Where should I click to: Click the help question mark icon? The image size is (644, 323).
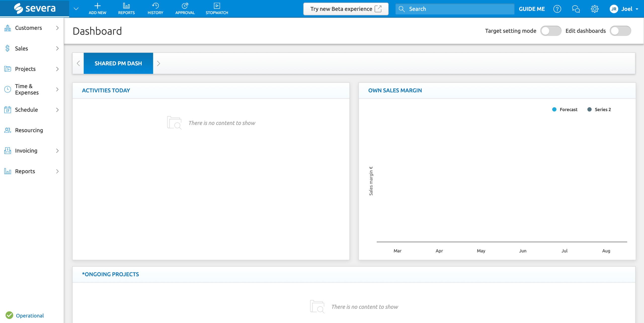(557, 9)
